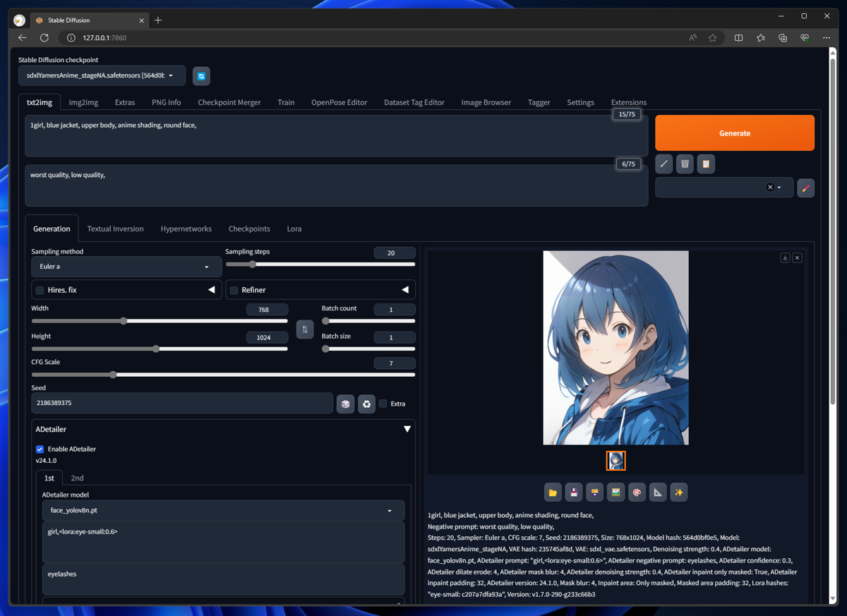
Task: Refresh the checkpoint list
Action: pos(201,76)
